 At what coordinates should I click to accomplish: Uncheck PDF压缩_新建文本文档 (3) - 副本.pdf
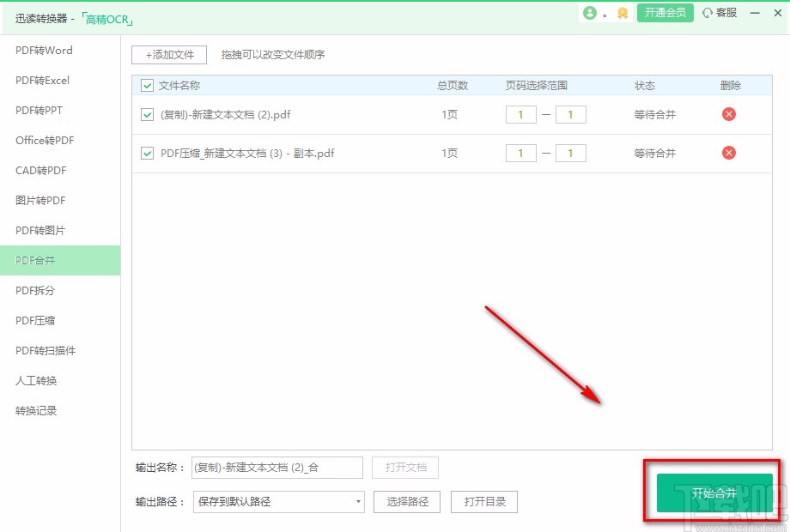(146, 153)
